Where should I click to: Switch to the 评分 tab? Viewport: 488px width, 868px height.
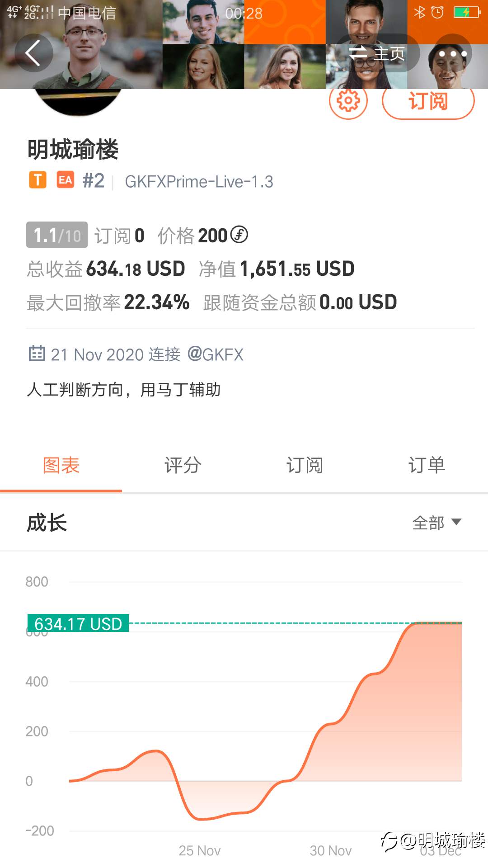pyautogui.click(x=183, y=465)
